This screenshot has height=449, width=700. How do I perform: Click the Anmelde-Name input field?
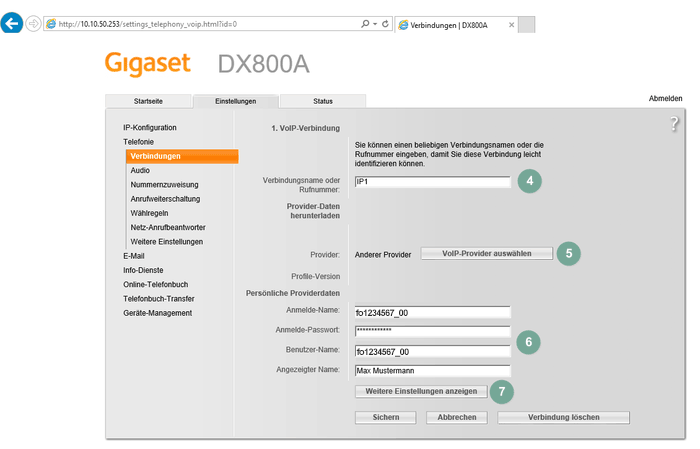(432, 312)
